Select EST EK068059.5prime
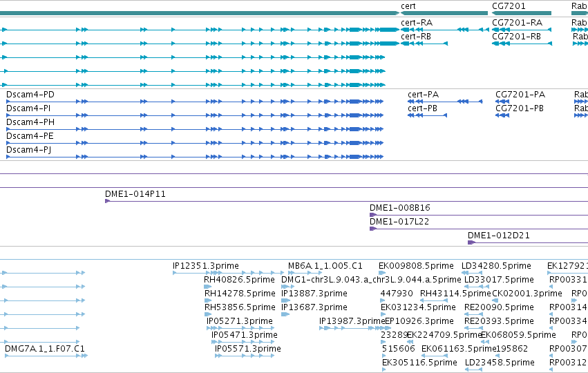 tap(518, 335)
